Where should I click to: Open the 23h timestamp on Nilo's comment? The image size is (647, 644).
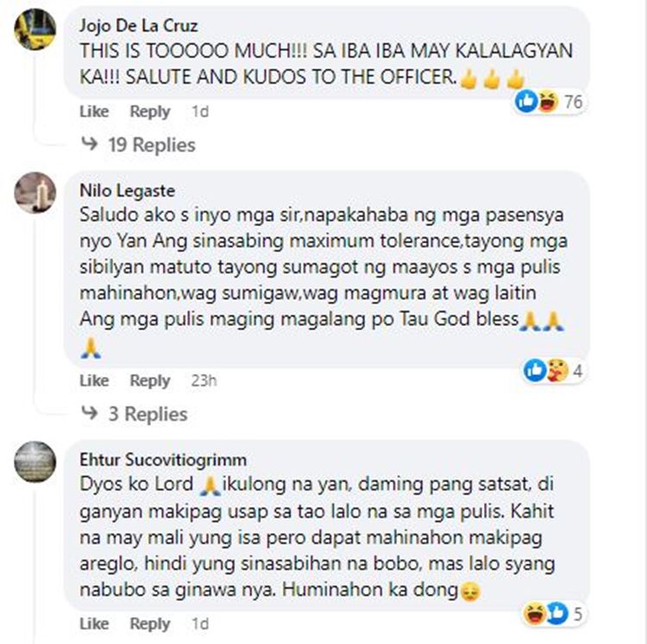pyautogui.click(x=204, y=380)
